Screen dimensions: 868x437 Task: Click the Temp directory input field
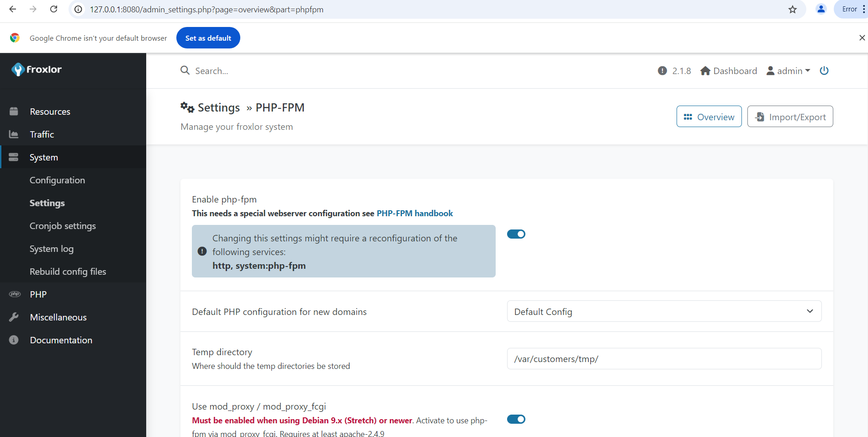point(664,359)
